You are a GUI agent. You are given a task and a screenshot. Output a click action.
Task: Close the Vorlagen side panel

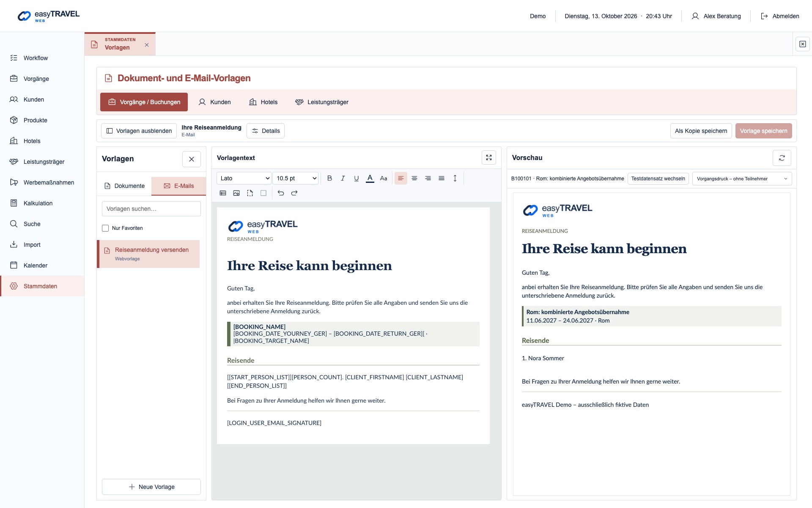[192, 159]
